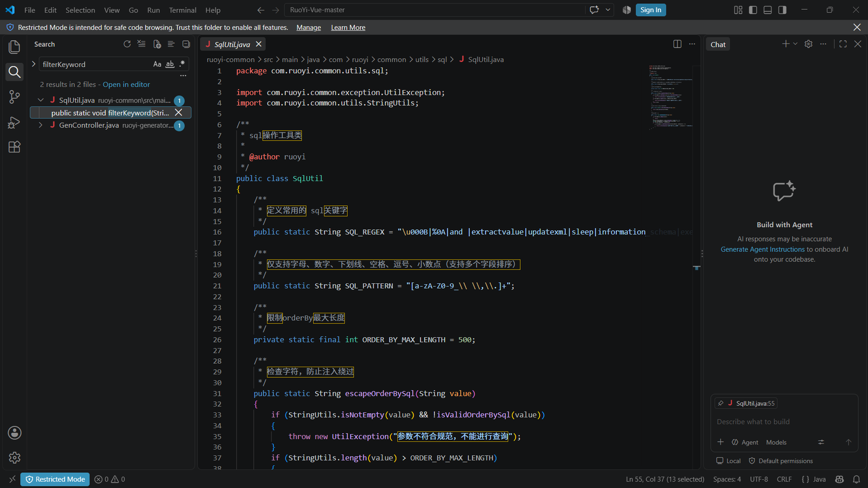
Task: Go forward in navigation history
Action: coord(276,10)
